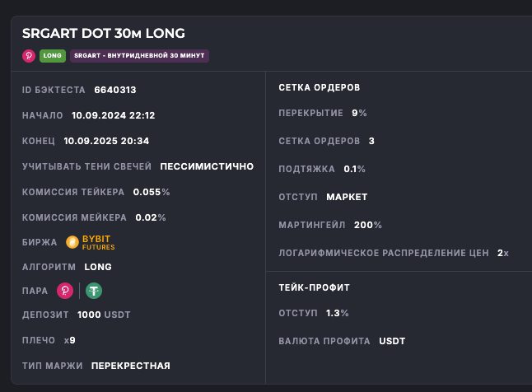
Task: Click the ПЕССИМИСТИЧНО candle shadow value
Action: [x=207, y=166]
